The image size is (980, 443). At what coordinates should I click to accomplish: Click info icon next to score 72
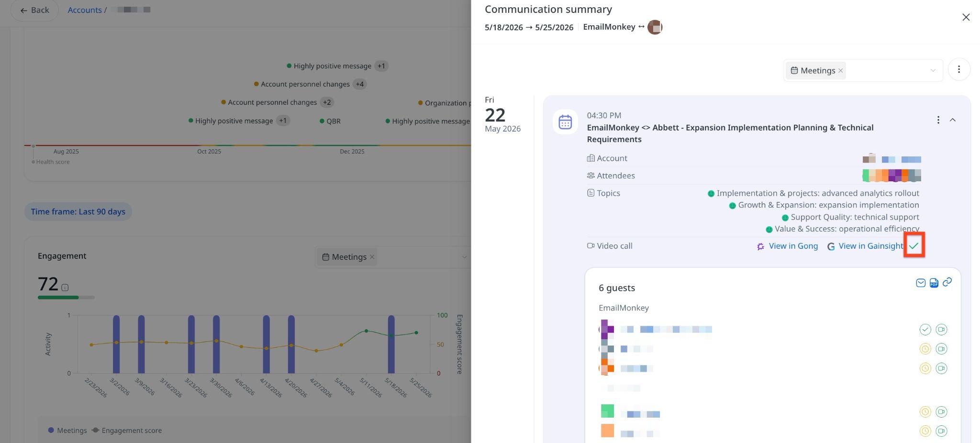[65, 288]
